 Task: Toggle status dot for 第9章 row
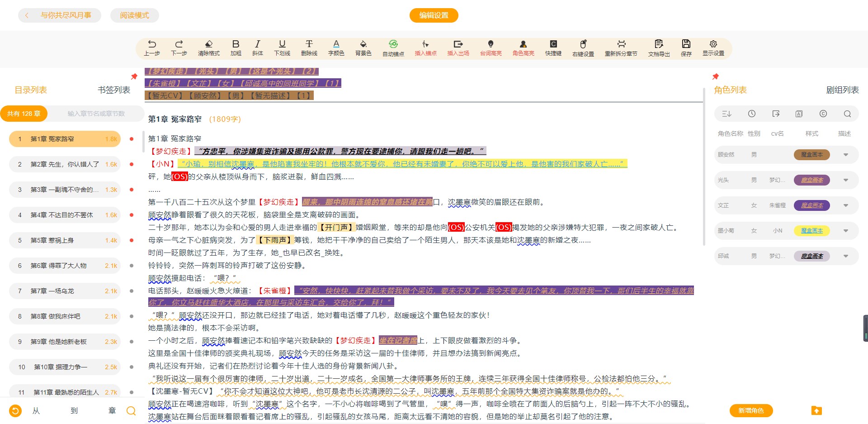click(132, 342)
